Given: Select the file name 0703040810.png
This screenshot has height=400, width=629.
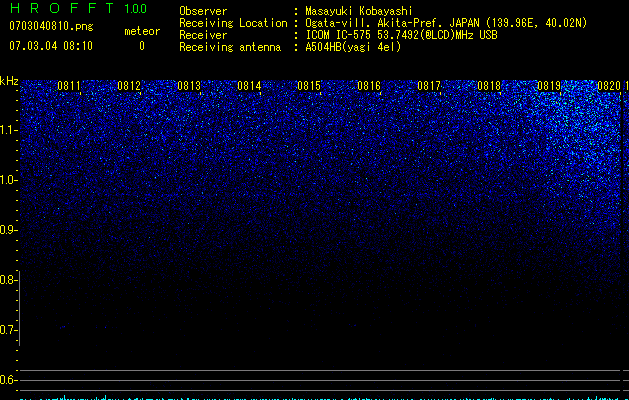Looking at the screenshot, I should [x=51, y=27].
